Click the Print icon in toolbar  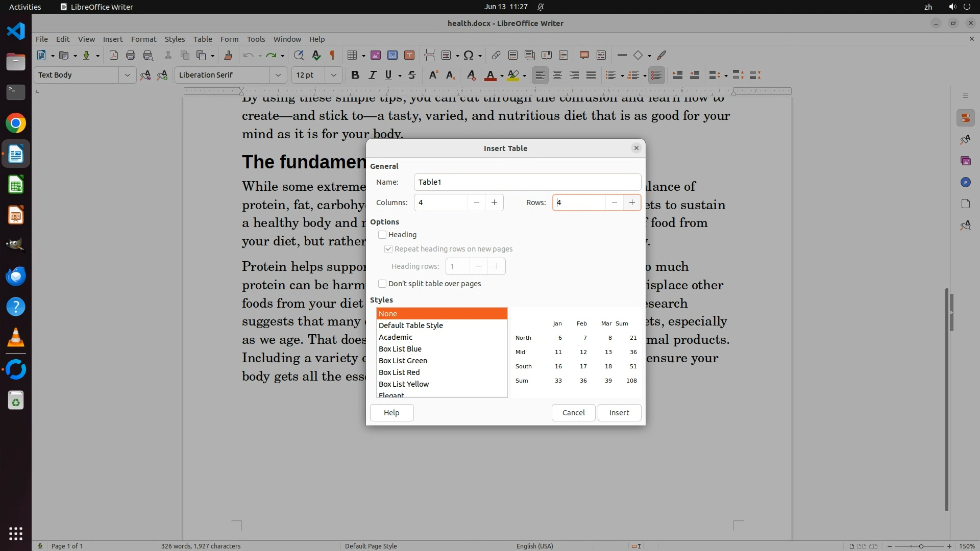(131, 55)
